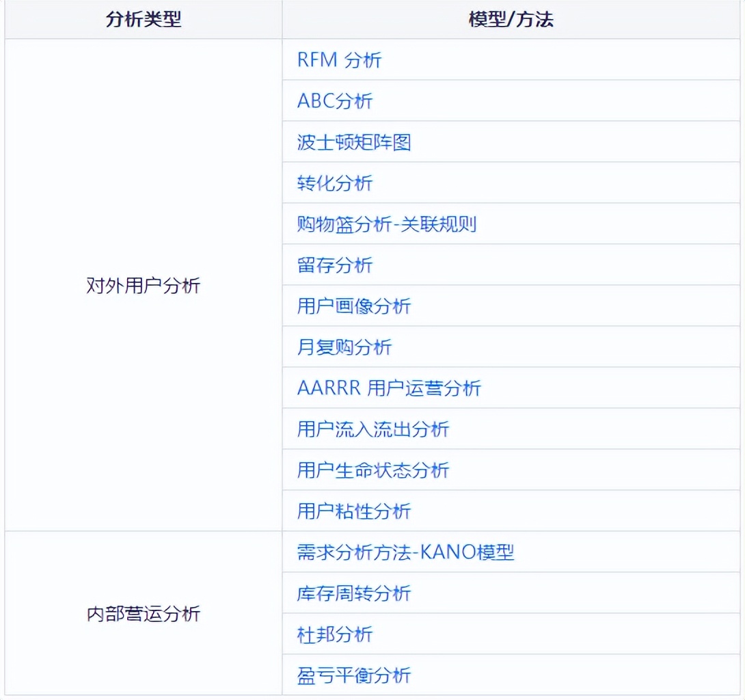Open the 月复购分析 link
The image size is (745, 700).
(x=344, y=347)
